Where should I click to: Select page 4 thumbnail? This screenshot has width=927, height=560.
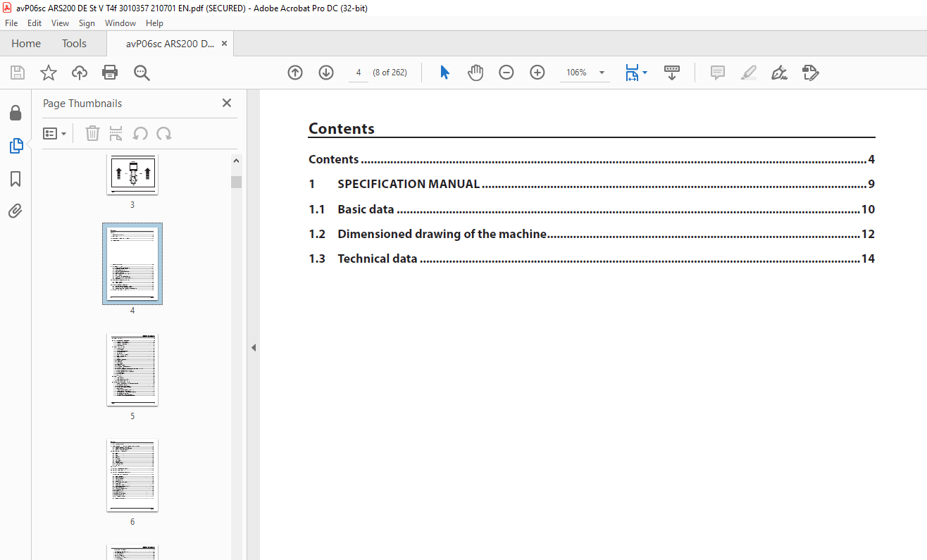(x=132, y=263)
